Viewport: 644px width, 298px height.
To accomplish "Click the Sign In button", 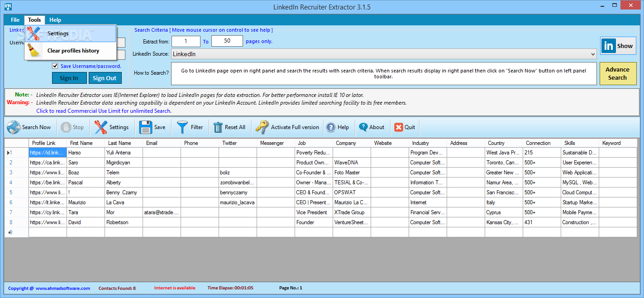I will 69,78.
